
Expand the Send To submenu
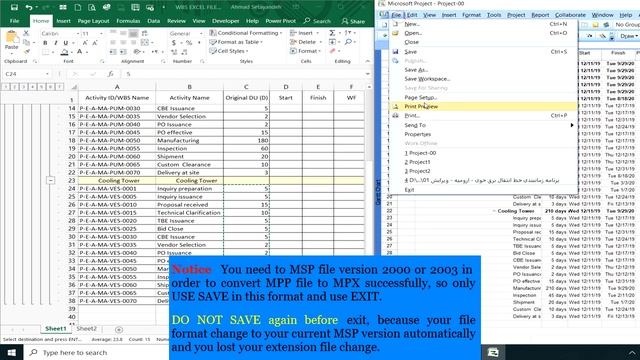point(483,125)
